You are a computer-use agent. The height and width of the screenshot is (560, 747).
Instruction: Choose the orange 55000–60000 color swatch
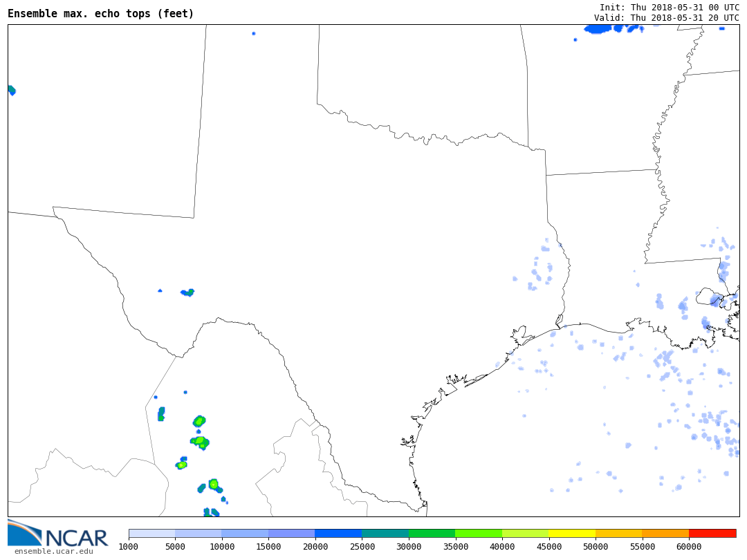click(665, 533)
